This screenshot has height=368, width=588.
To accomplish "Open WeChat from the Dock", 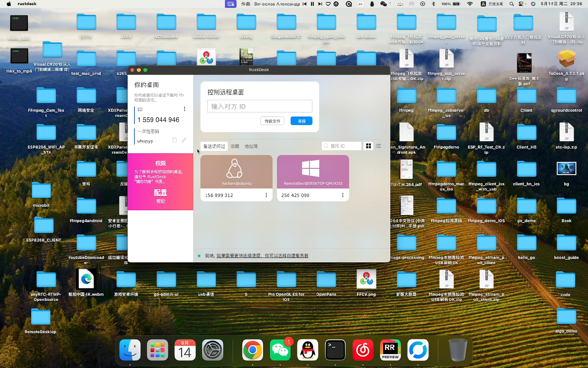I will [280, 350].
